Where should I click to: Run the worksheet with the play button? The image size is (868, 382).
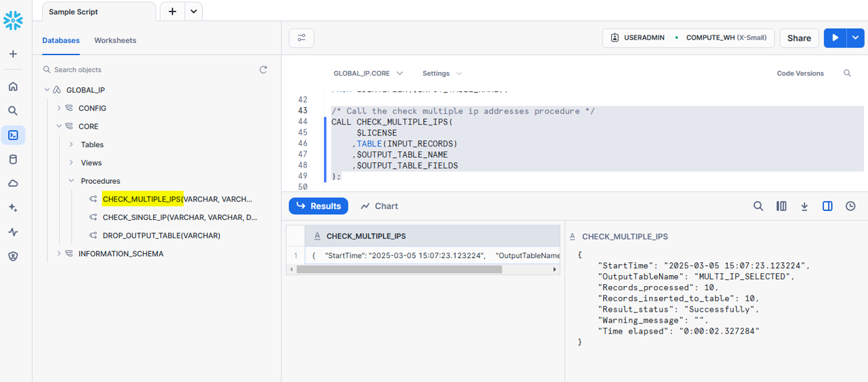pyautogui.click(x=835, y=38)
